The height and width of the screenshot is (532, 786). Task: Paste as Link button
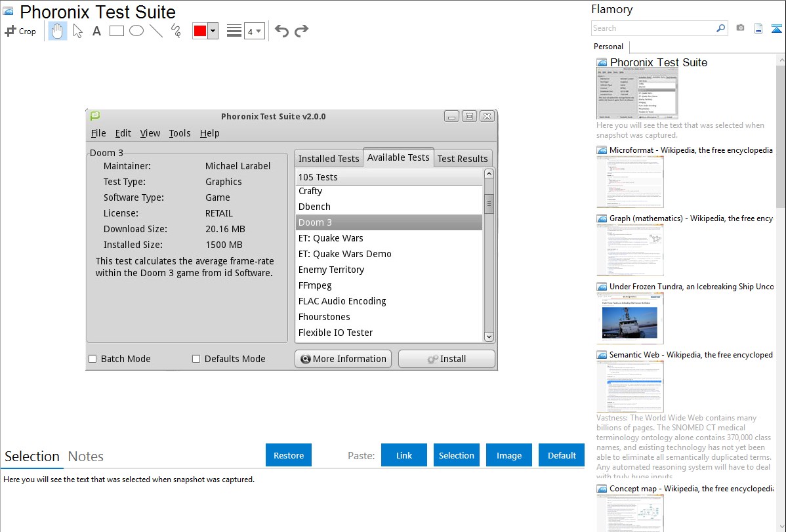pos(404,455)
